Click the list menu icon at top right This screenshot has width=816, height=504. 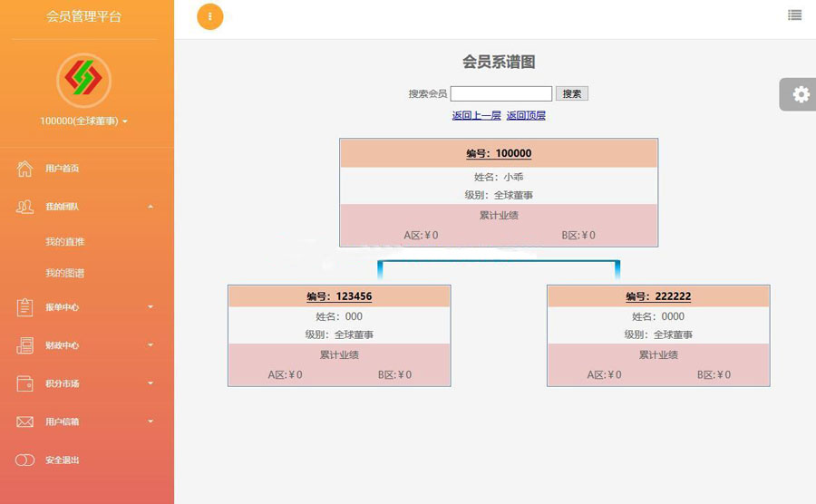tap(795, 15)
